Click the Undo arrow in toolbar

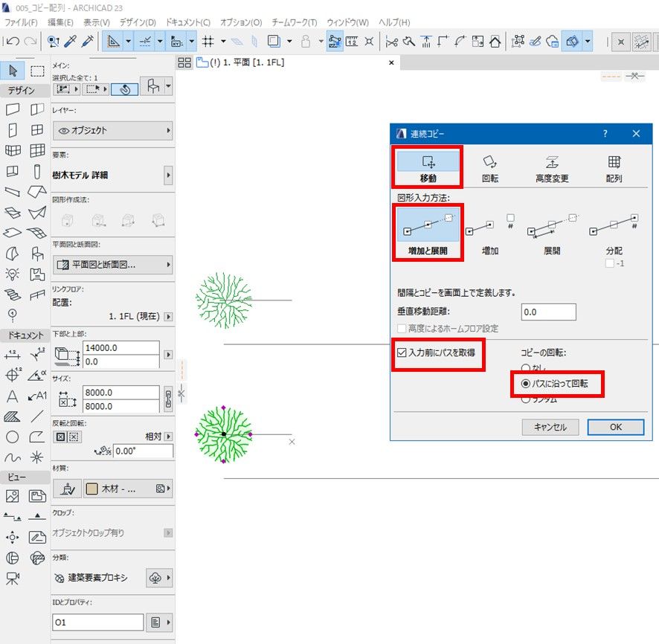pyautogui.click(x=13, y=41)
